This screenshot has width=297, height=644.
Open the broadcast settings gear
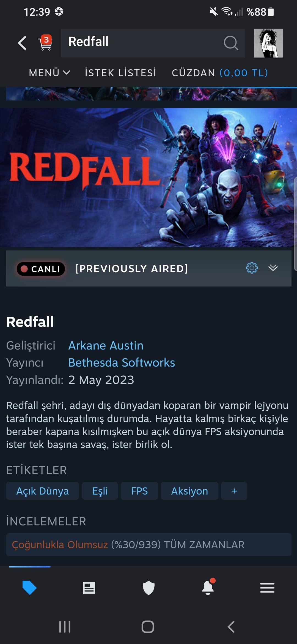click(x=252, y=268)
